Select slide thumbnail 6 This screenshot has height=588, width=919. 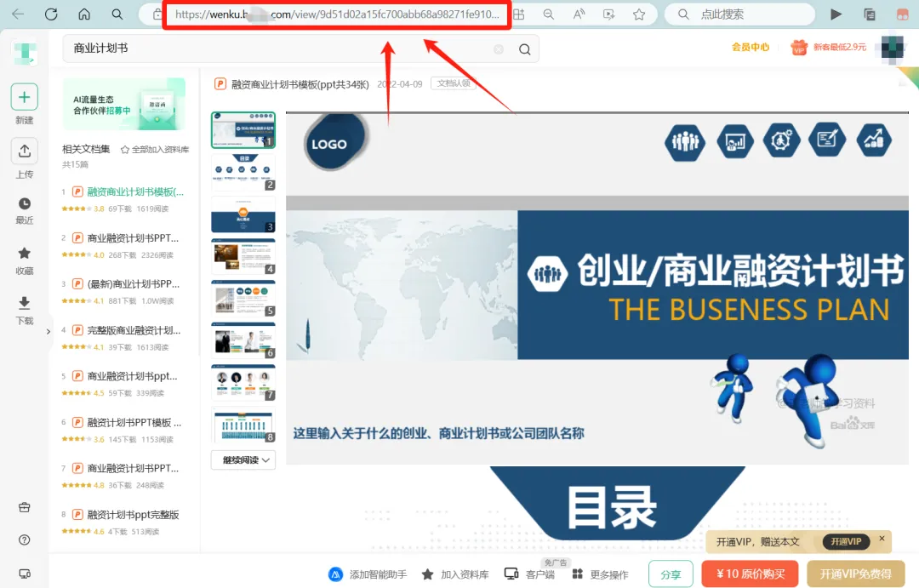(243, 340)
